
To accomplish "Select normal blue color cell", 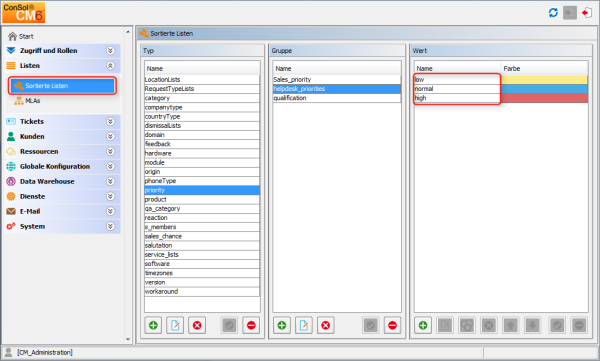I will click(x=544, y=89).
